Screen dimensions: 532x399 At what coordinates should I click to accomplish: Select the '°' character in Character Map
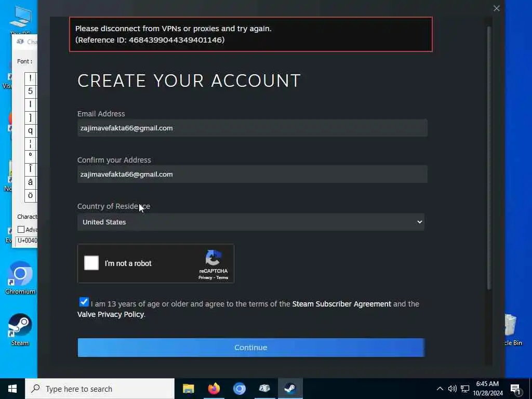30,157
